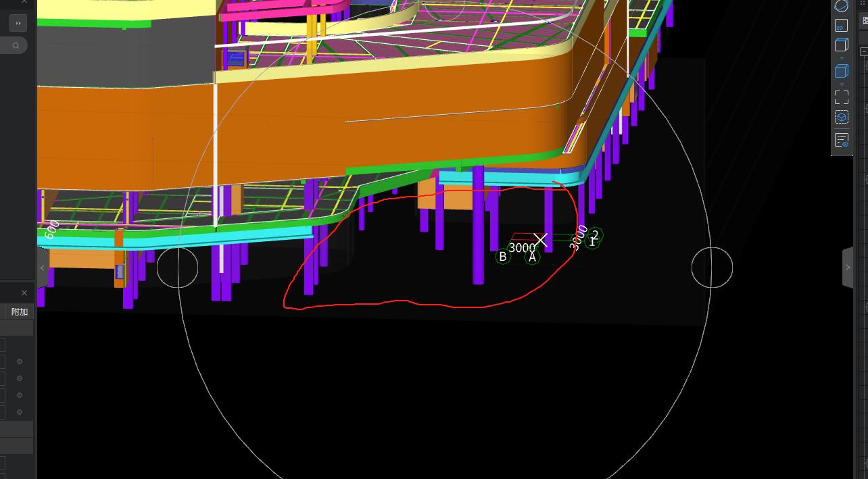
Task: Click the right handle circle of orbit ring
Action: pos(712,268)
